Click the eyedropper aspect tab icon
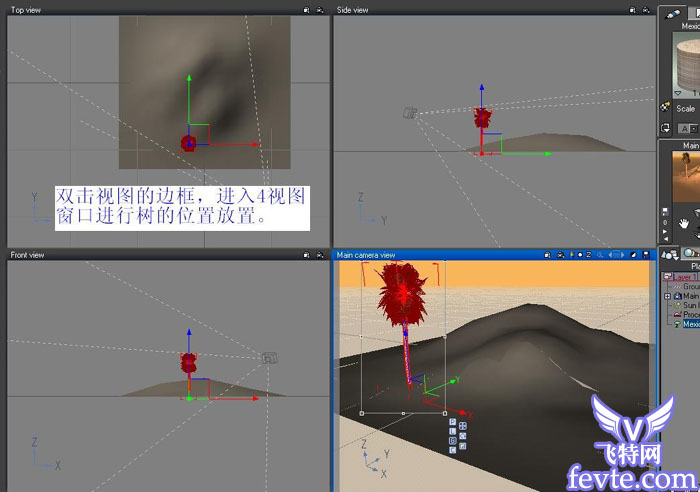Screen dimensions: 700x492 672,14
